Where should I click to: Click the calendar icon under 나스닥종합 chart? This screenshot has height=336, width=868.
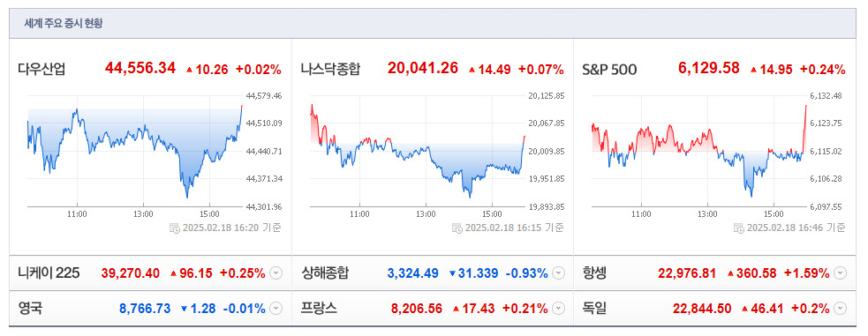pyautogui.click(x=457, y=228)
